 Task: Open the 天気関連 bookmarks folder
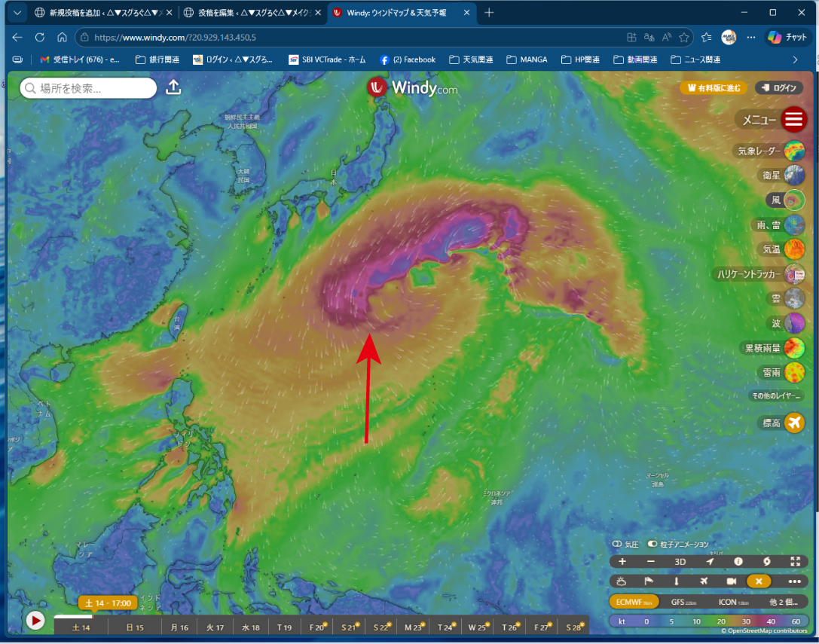pos(471,60)
